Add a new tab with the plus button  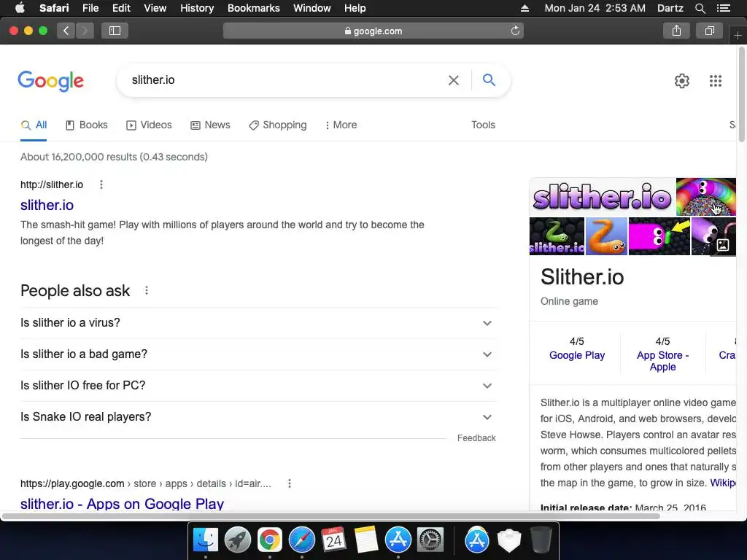pyautogui.click(x=738, y=35)
